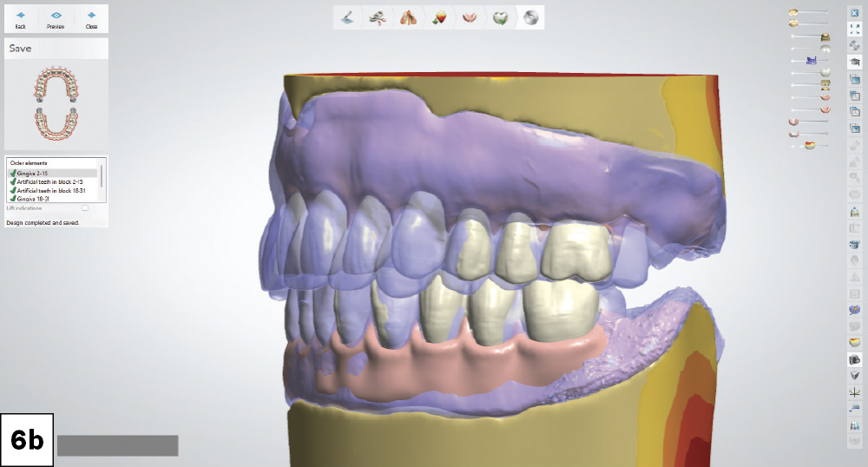Screen dimensions: 868x467
Task: Open the fourth workflow step with multicolor icon
Action: coord(439,17)
